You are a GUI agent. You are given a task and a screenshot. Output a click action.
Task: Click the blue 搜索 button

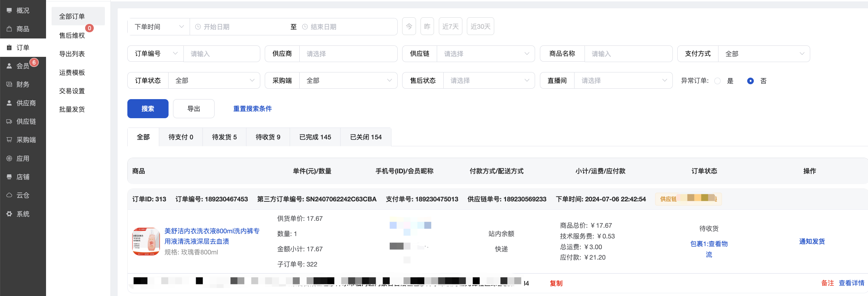click(148, 108)
